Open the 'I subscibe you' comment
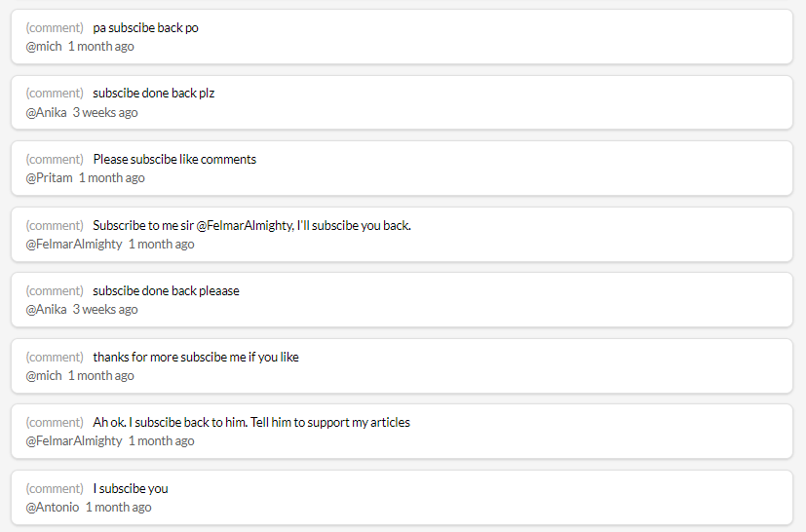Image resolution: width=806 pixels, height=532 pixels. pos(131,489)
